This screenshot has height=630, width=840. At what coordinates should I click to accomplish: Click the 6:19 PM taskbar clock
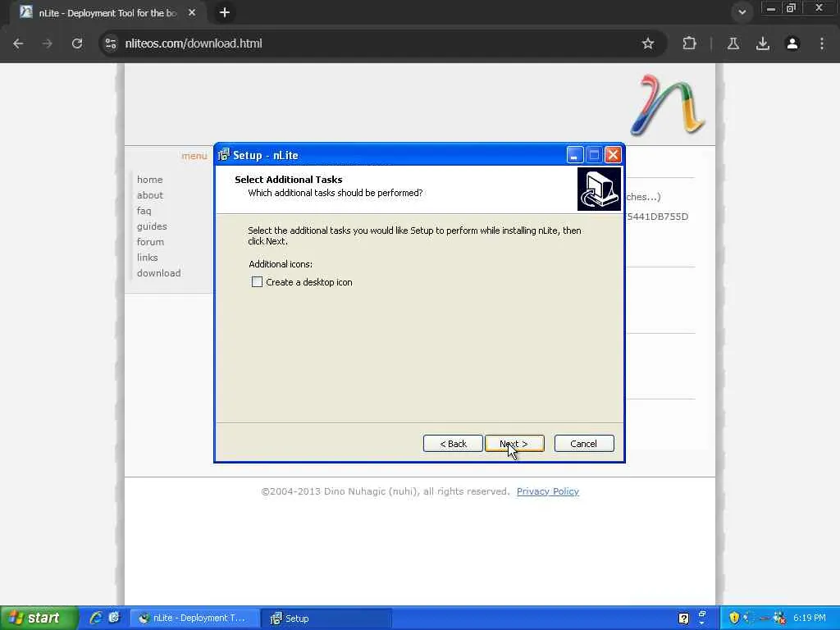(x=810, y=618)
